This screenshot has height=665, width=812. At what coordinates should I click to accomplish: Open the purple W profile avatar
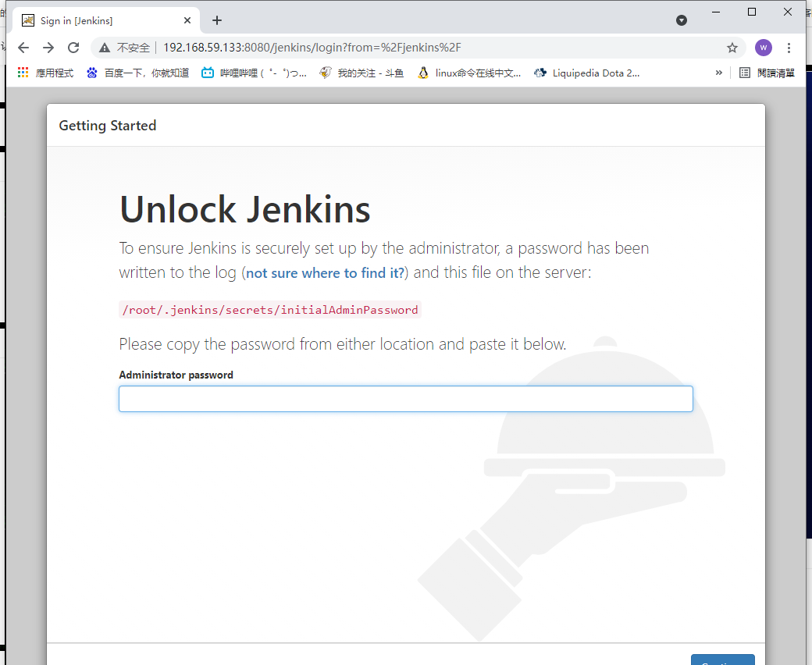pos(764,48)
